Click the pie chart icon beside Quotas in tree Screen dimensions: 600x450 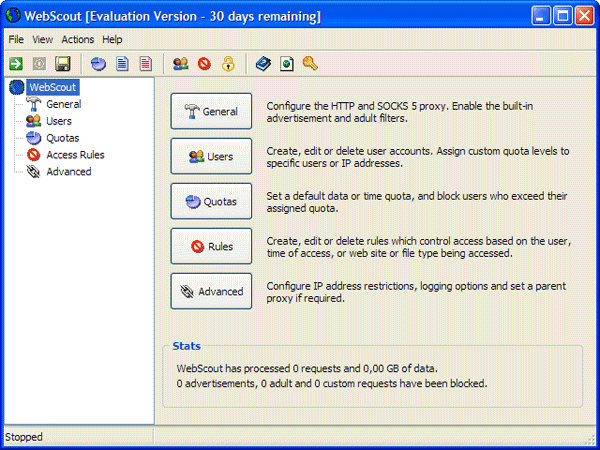click(34, 138)
